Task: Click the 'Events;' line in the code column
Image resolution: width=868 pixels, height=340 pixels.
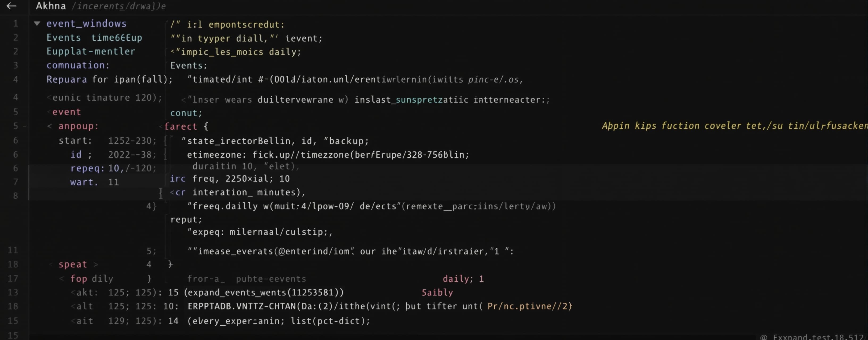Action: coord(189,66)
